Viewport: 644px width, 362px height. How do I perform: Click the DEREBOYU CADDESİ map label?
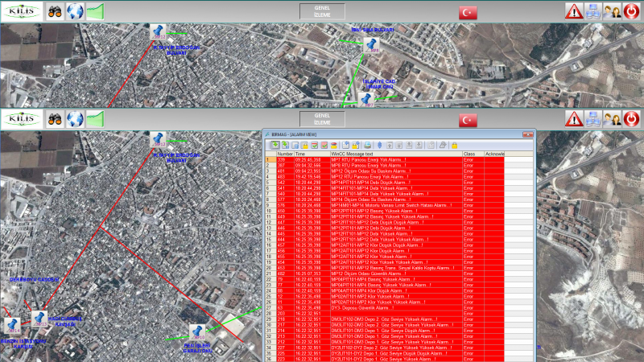(34, 279)
